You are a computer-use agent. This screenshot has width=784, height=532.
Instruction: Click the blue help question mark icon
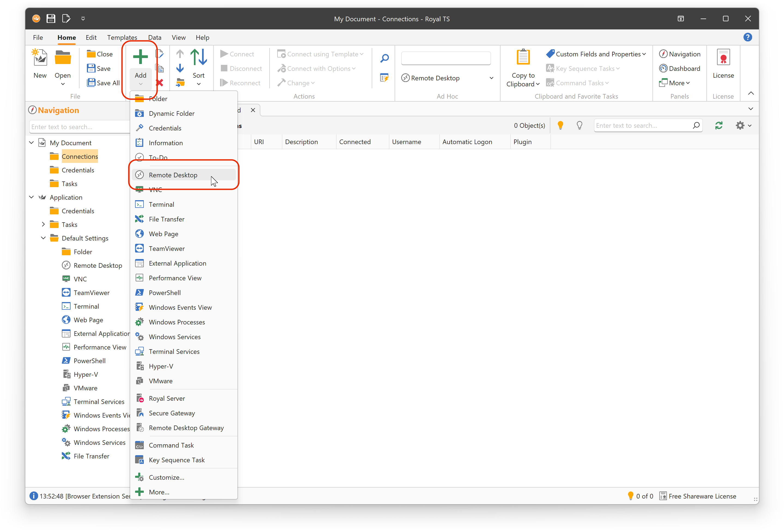point(747,37)
